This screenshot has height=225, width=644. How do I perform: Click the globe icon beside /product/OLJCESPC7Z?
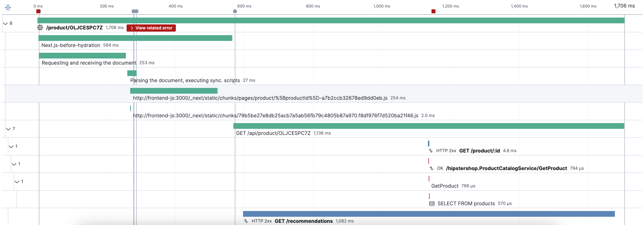[x=40, y=28]
